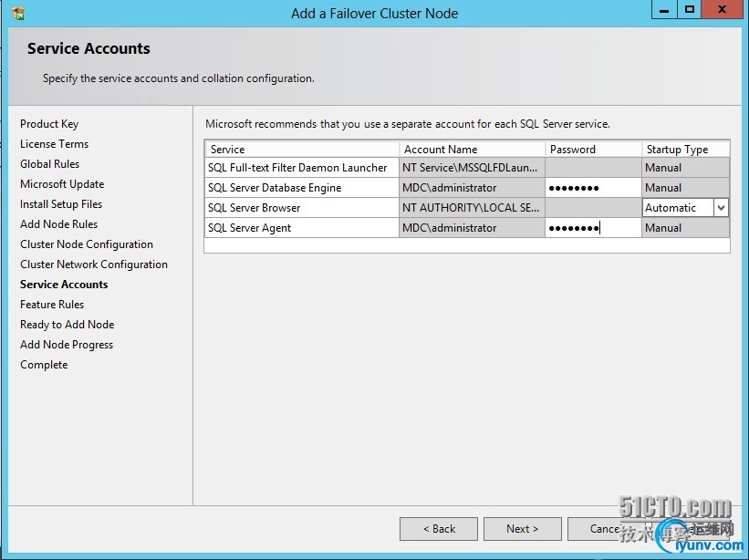The width and height of the screenshot is (749, 560).
Task: Select the SQL Server Database Engine service cell
Action: tap(302, 188)
